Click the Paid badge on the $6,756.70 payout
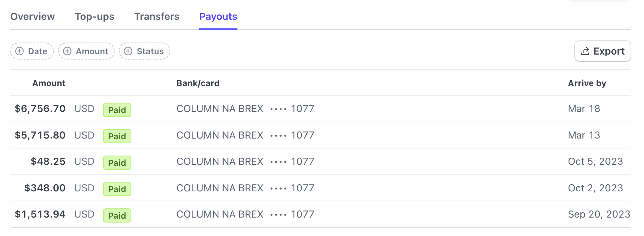The image size is (644, 236). (x=117, y=110)
